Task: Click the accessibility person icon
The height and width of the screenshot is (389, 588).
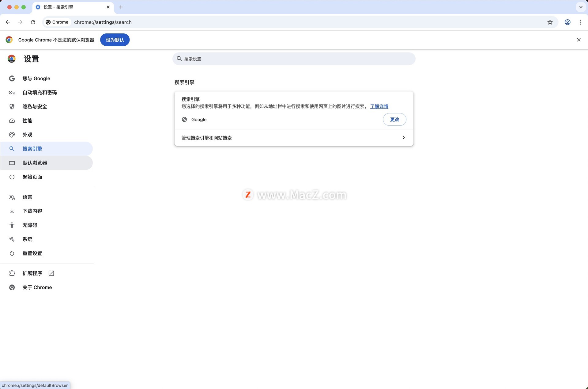Action: (12, 225)
